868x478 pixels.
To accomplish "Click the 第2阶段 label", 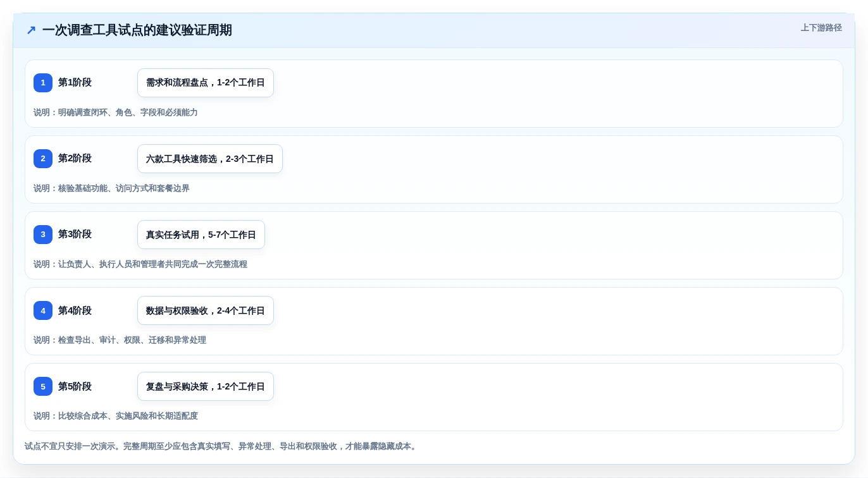I will (75, 159).
